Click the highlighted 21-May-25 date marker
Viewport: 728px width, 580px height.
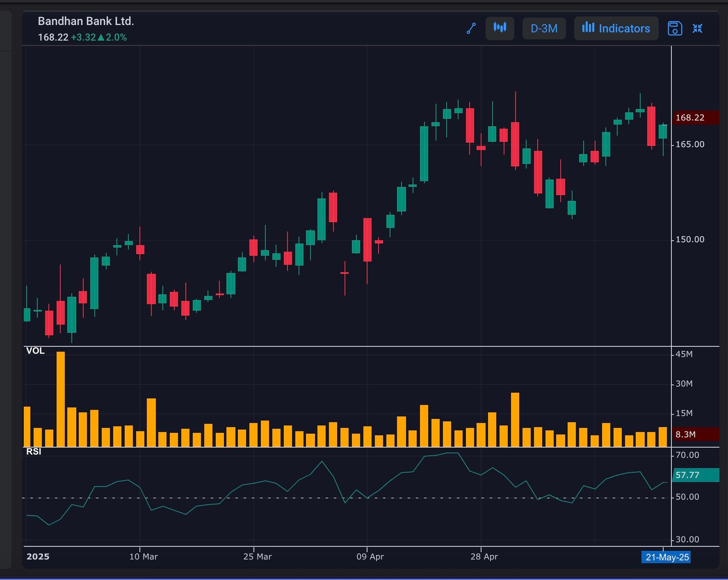click(666, 557)
